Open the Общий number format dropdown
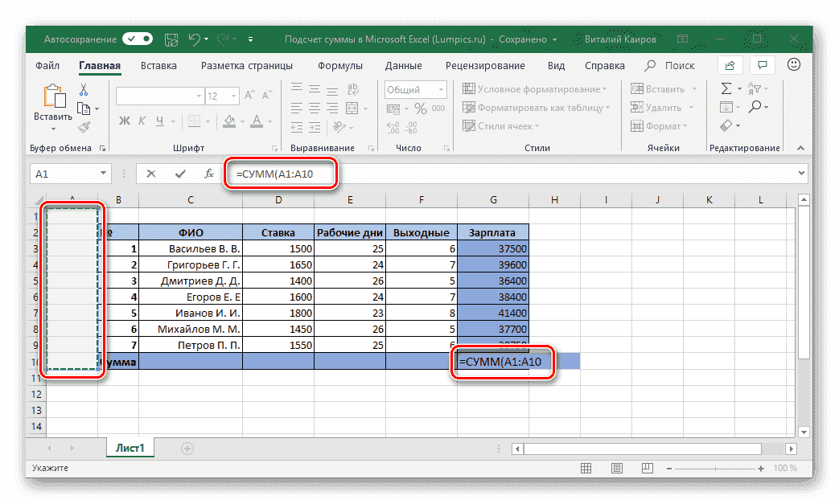The height and width of the screenshot is (504, 839). pos(441,89)
